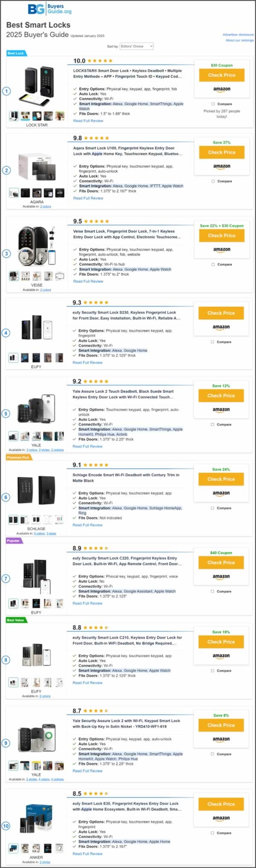Open Schlage '5 colors' availability options
The image size is (256, 868).
pos(39,533)
